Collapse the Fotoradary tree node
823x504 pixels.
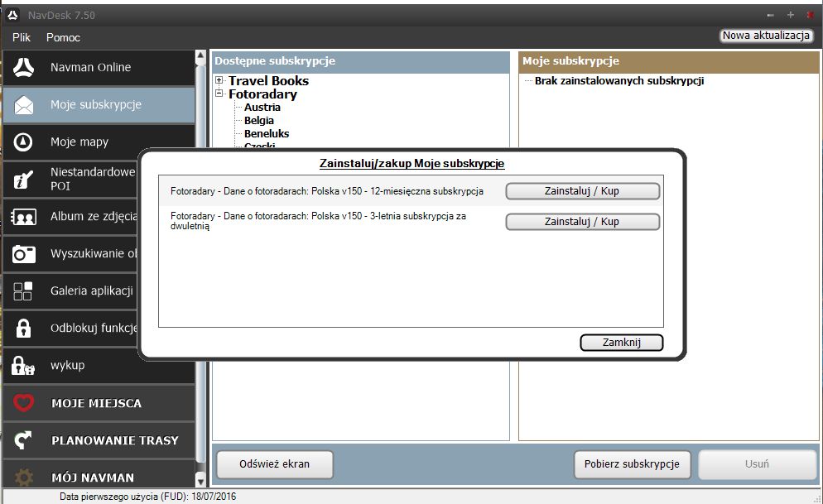219,94
